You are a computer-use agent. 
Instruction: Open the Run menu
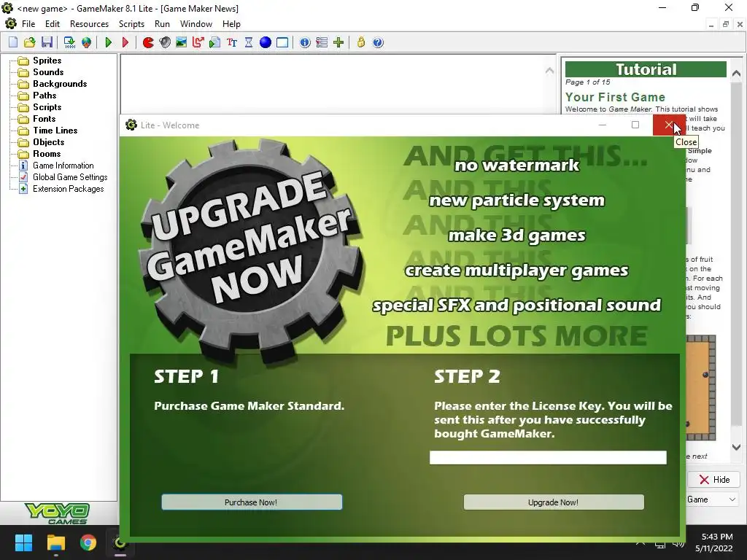(x=162, y=24)
